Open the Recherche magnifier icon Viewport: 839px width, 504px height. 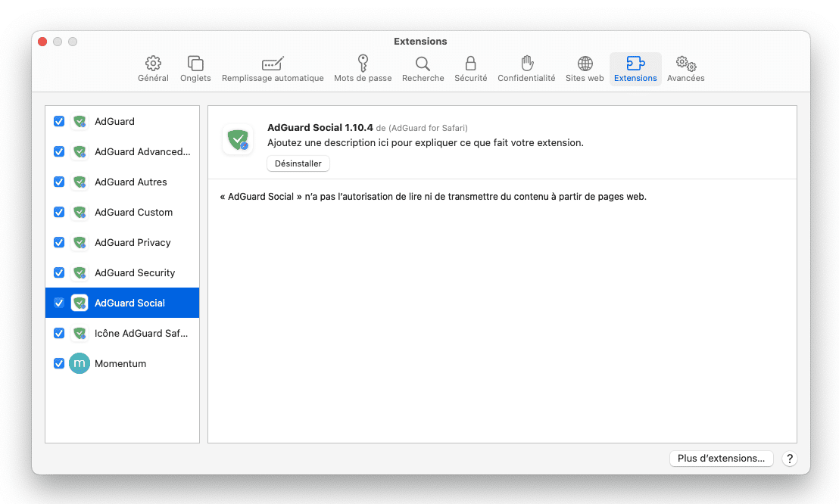423,64
